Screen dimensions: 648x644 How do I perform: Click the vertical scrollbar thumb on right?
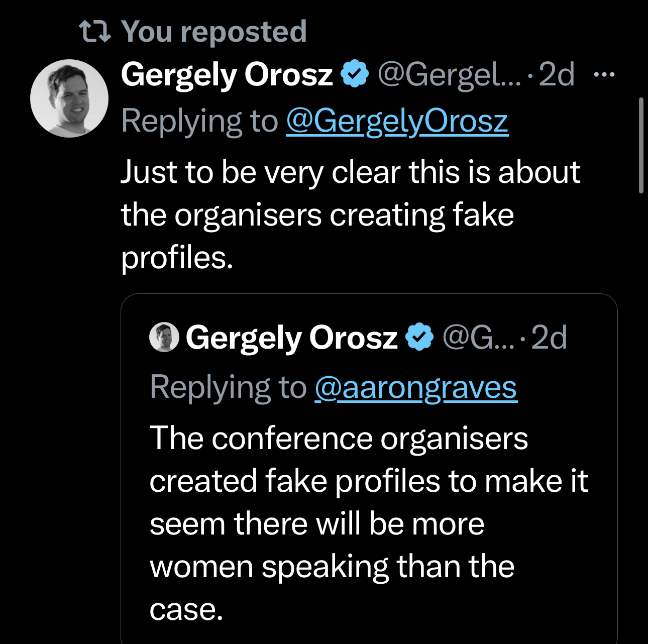641,146
